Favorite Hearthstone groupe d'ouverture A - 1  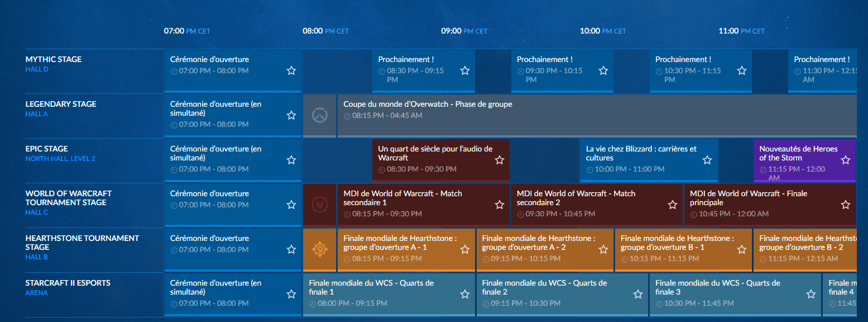[464, 249]
